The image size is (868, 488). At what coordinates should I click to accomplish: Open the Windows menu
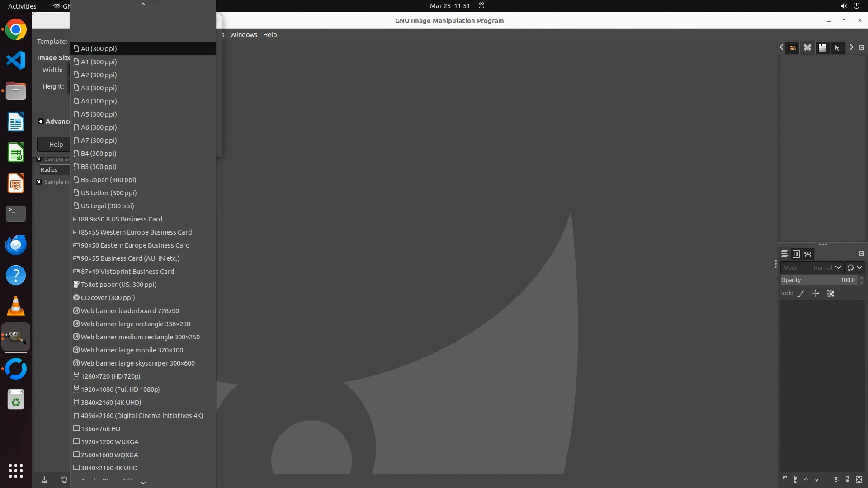(x=243, y=35)
